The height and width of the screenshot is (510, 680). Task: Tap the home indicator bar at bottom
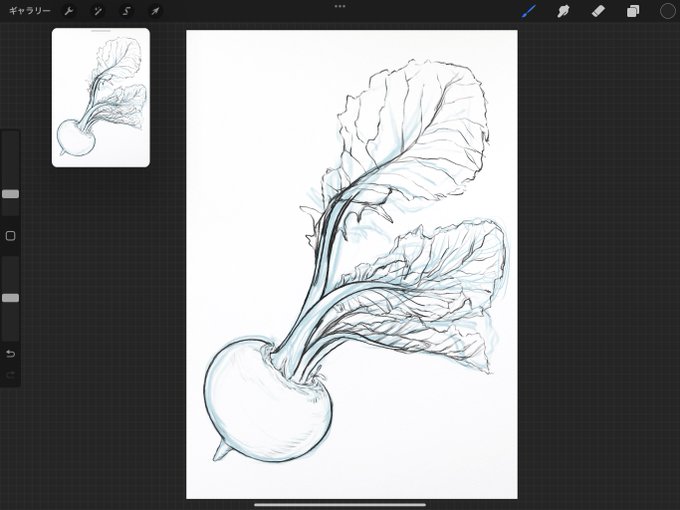click(x=340, y=505)
